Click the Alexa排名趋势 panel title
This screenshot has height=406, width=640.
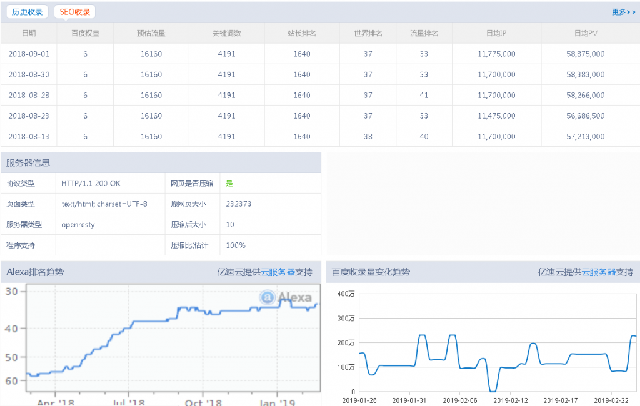click(x=35, y=271)
